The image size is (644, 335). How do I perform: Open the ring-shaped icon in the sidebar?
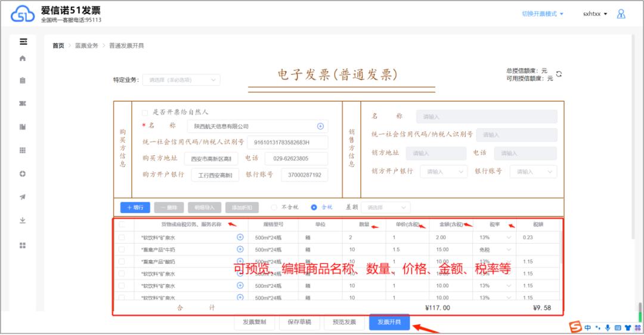click(23, 174)
